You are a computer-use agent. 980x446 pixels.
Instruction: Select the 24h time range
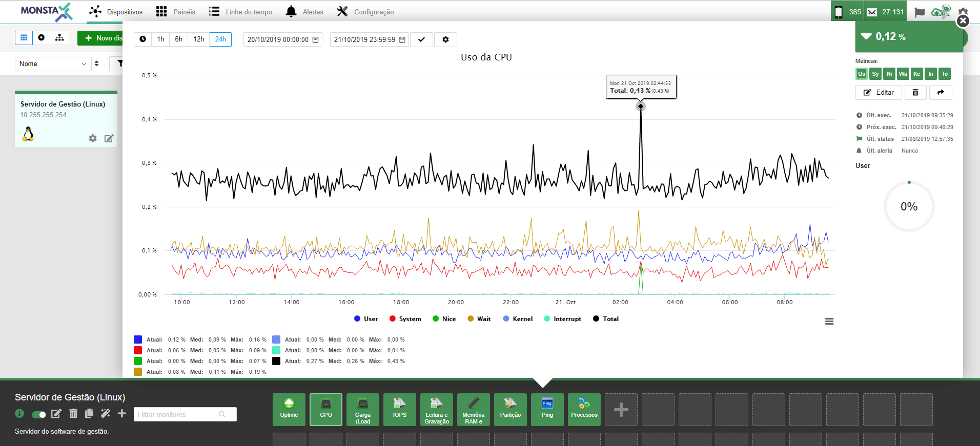220,39
